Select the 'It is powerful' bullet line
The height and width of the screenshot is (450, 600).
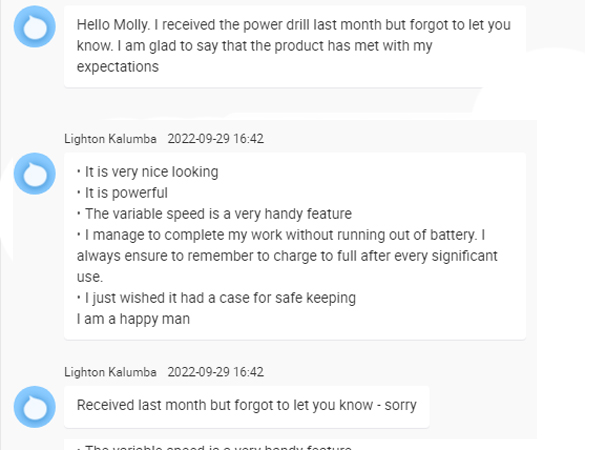coord(124,193)
